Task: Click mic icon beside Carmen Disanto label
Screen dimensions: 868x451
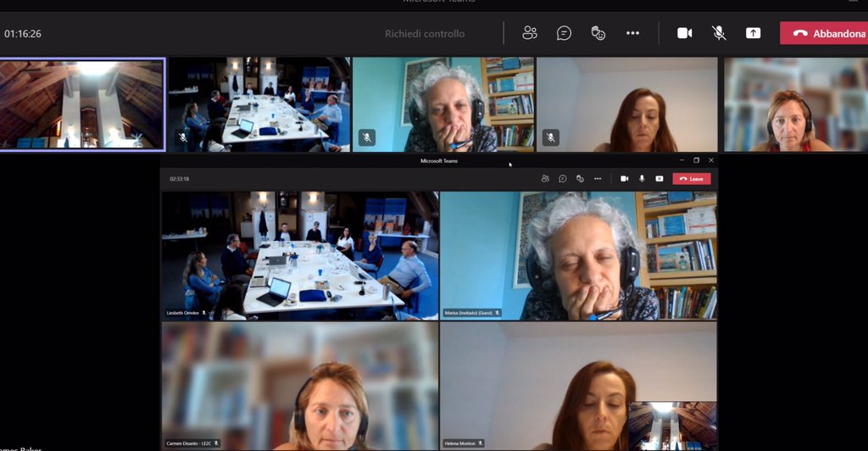Action: pyautogui.click(x=216, y=443)
